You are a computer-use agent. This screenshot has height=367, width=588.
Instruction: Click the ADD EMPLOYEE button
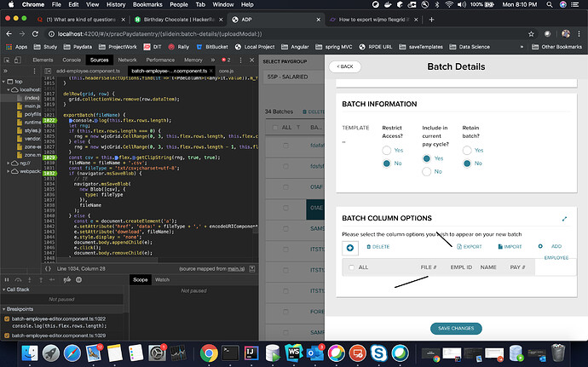pyautogui.click(x=553, y=251)
